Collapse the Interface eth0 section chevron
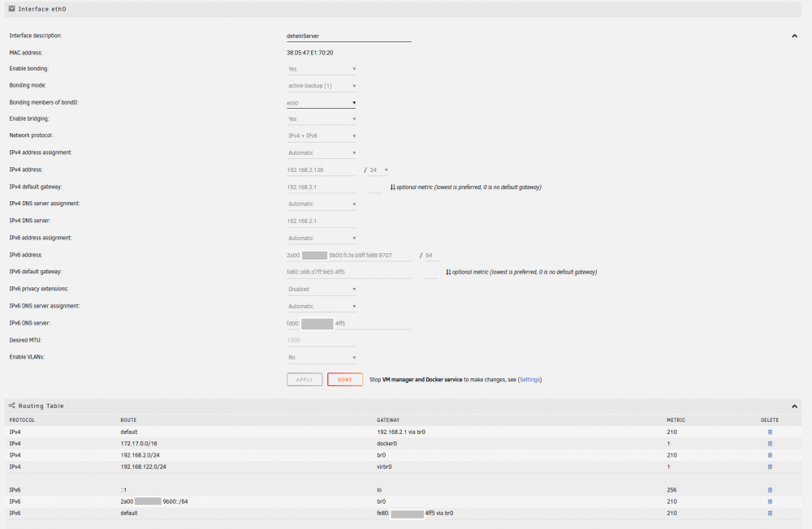This screenshot has height=529, width=812. coord(794,37)
